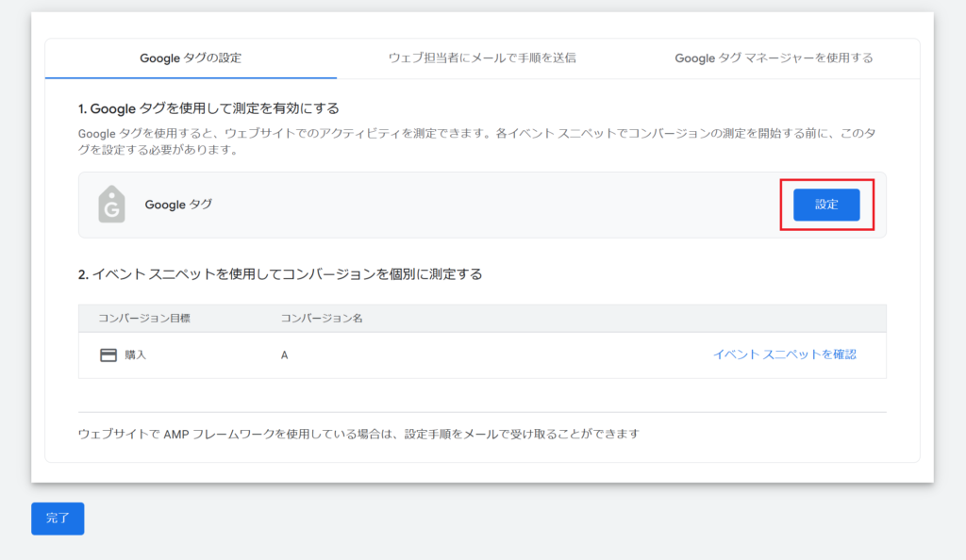Image resolution: width=966 pixels, height=560 pixels.
Task: Click the heading 1. Google タグを使用して測定を有効にする
Action: 208,108
